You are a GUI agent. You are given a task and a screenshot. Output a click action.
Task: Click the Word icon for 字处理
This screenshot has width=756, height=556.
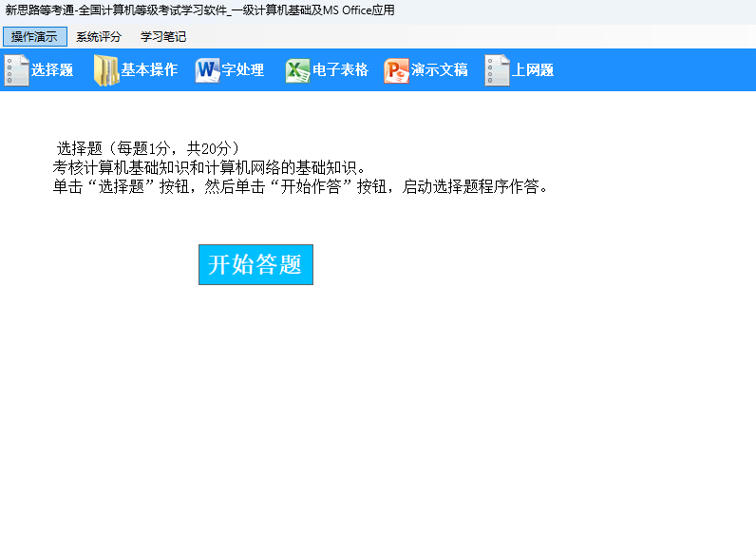coord(207,70)
